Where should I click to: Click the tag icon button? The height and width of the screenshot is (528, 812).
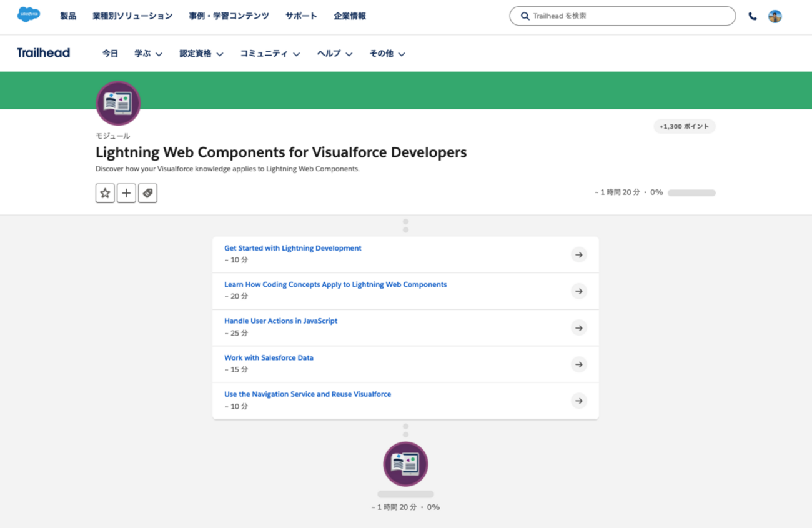(147, 193)
